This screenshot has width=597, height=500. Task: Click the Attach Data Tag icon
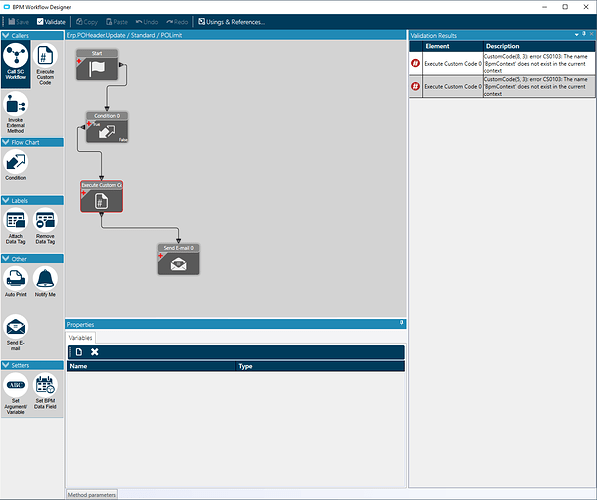pyautogui.click(x=16, y=220)
